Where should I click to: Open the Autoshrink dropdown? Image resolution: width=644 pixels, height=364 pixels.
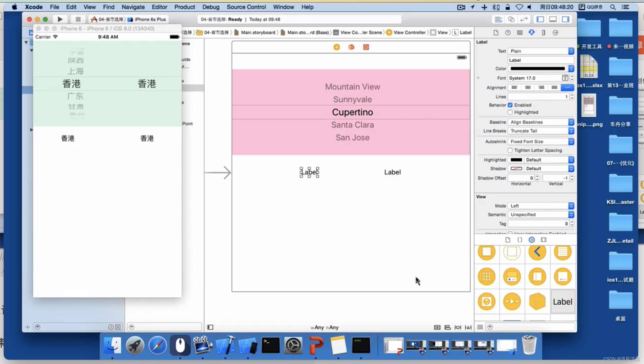click(x=541, y=142)
